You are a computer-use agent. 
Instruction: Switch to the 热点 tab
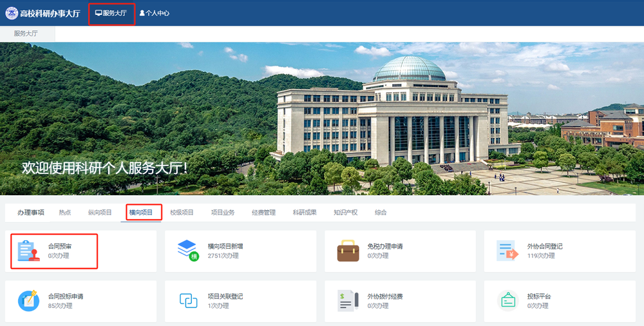(x=65, y=213)
